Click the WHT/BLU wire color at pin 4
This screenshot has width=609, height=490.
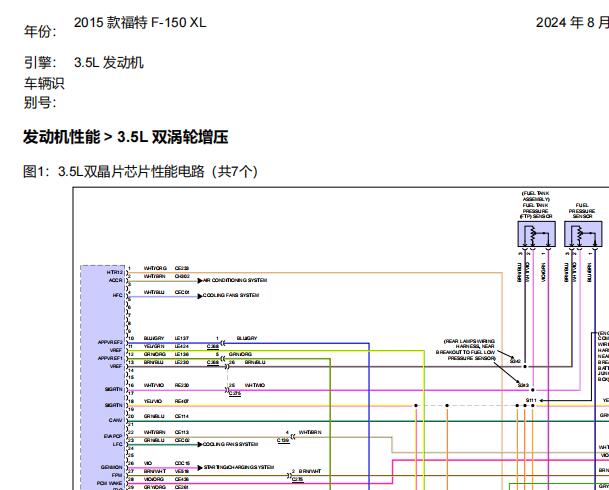(154, 292)
